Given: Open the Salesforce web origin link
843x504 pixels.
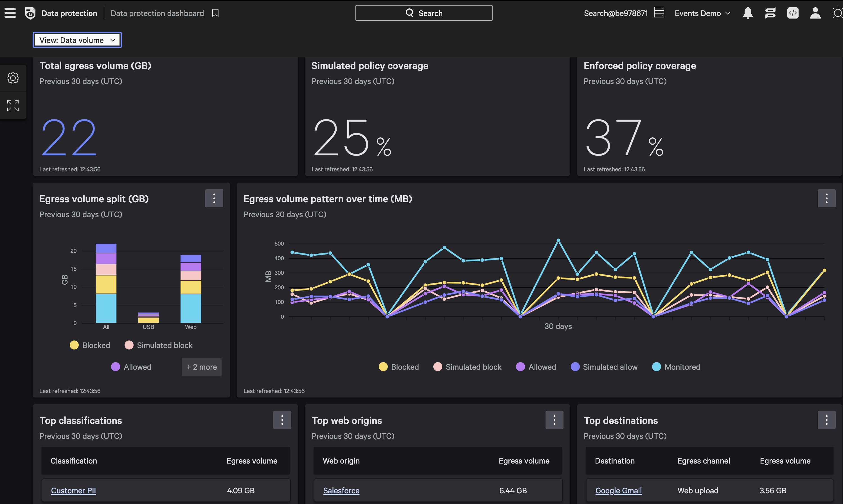Looking at the screenshot, I should coord(341,491).
